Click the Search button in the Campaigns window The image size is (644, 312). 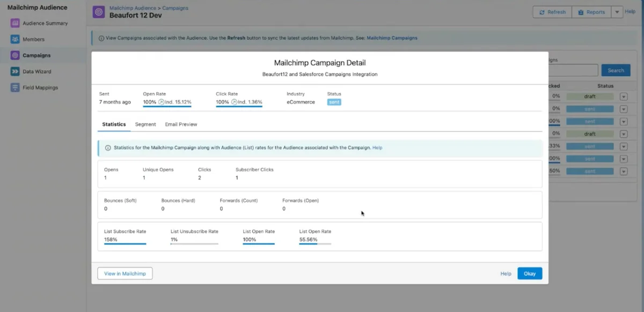click(x=616, y=70)
